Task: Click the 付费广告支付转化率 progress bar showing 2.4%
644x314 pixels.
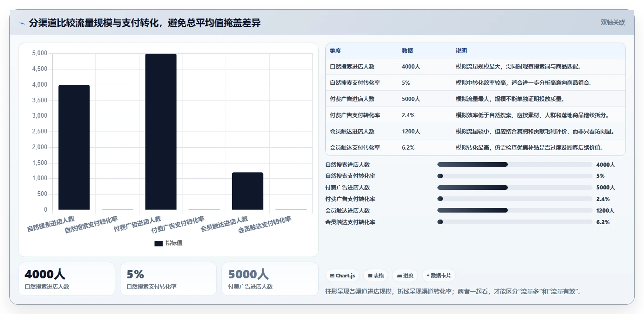Action: coord(515,199)
